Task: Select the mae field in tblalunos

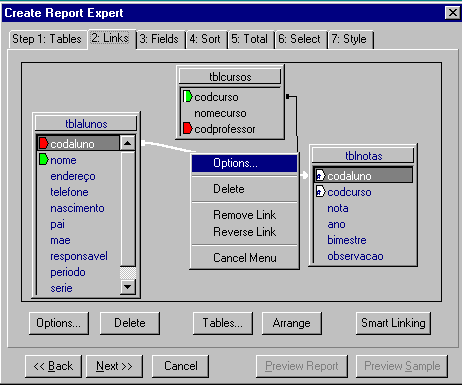Action: point(60,240)
